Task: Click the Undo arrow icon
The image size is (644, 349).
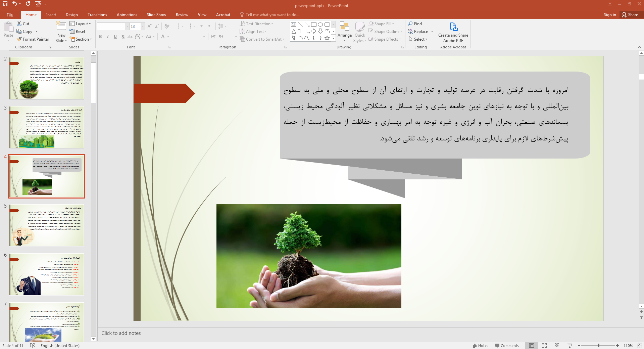Action: pos(15,4)
